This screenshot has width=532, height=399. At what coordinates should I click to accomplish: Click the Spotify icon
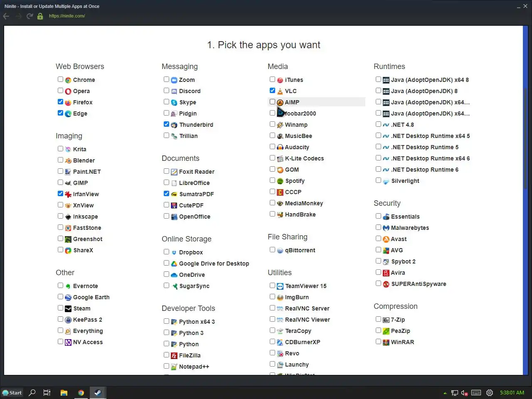tap(280, 181)
